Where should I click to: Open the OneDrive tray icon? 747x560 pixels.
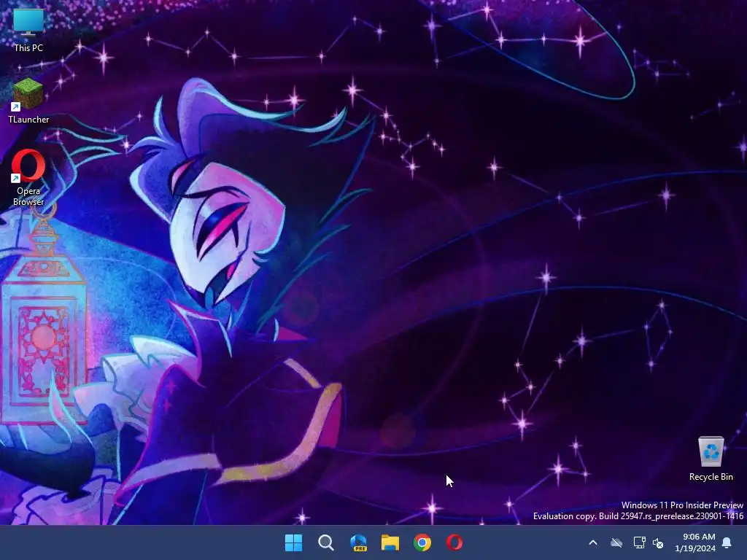click(x=616, y=542)
